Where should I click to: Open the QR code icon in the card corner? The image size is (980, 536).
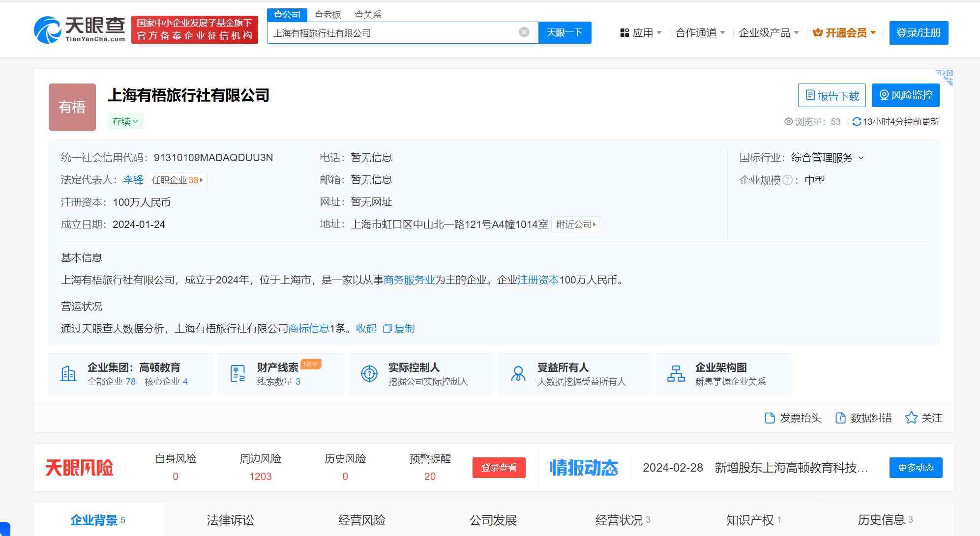[945, 78]
